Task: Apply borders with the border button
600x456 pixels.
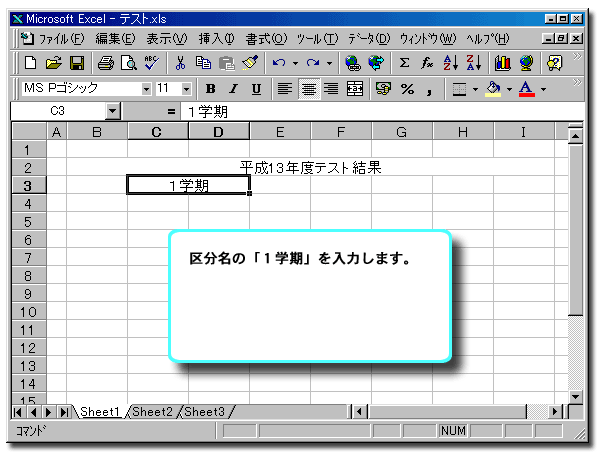Action: point(459,89)
